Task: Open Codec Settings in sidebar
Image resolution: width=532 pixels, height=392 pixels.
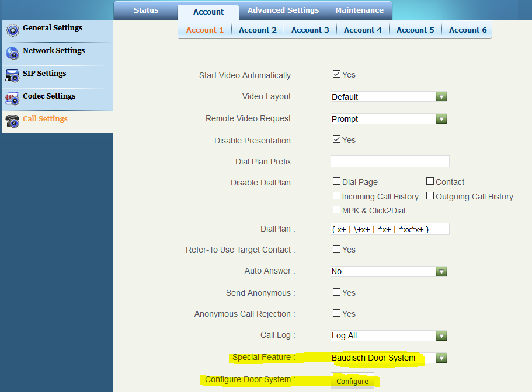Action: coord(58,99)
